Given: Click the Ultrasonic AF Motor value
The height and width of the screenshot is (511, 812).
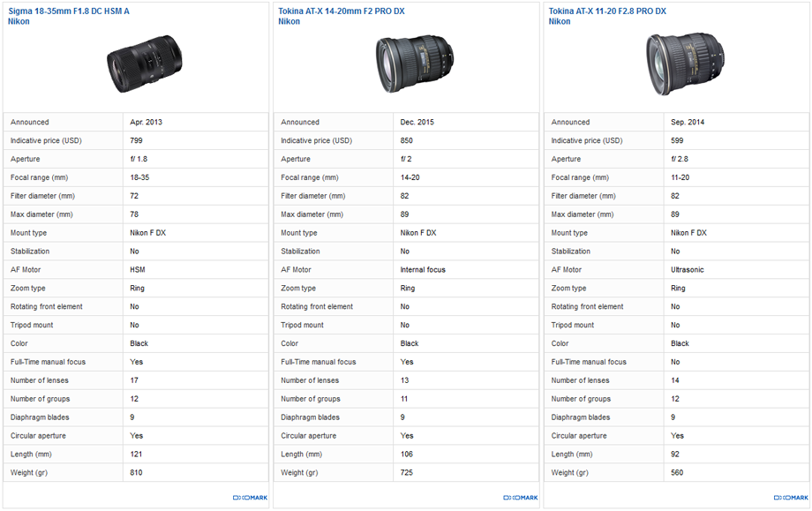Looking at the screenshot, I should pyautogui.click(x=688, y=270).
